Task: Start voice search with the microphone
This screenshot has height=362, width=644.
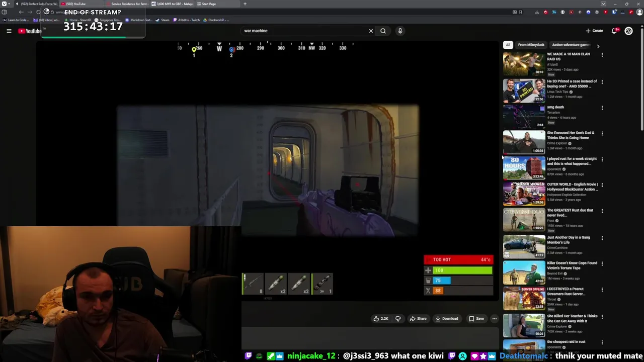Action: tap(400, 31)
